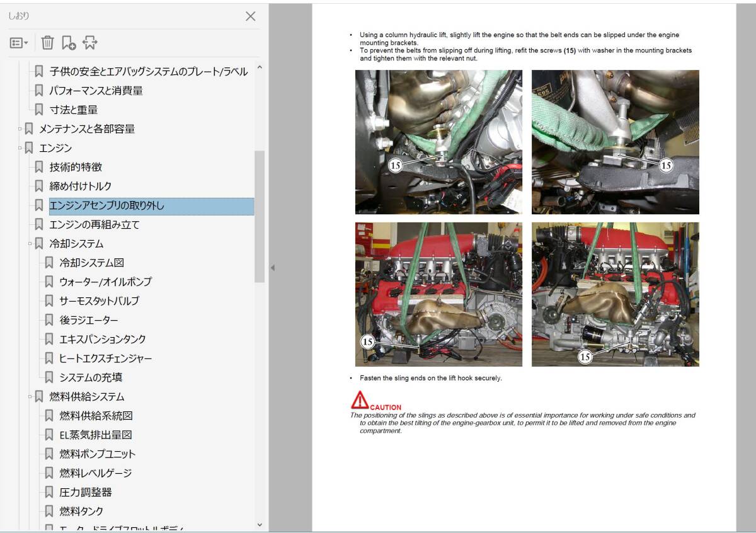Click bookmark icon beside 技術的特徴
The height and width of the screenshot is (533, 756).
[x=39, y=167]
